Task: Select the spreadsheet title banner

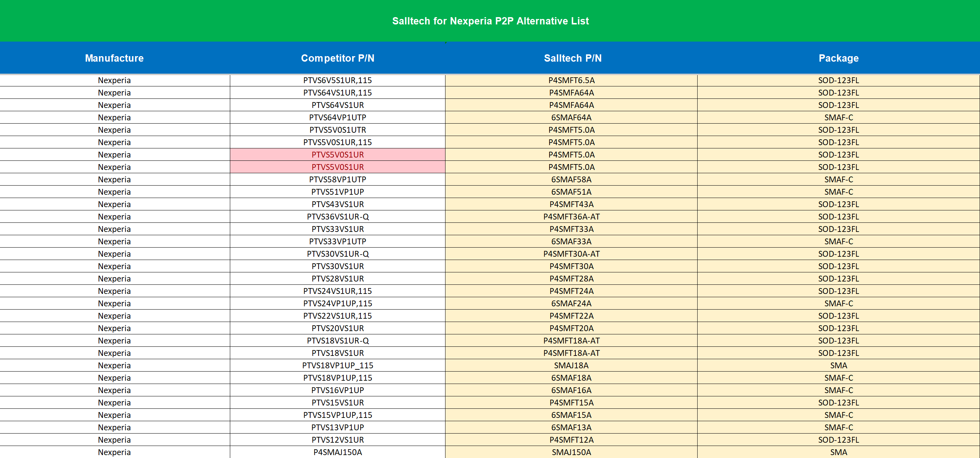Action: (x=490, y=21)
